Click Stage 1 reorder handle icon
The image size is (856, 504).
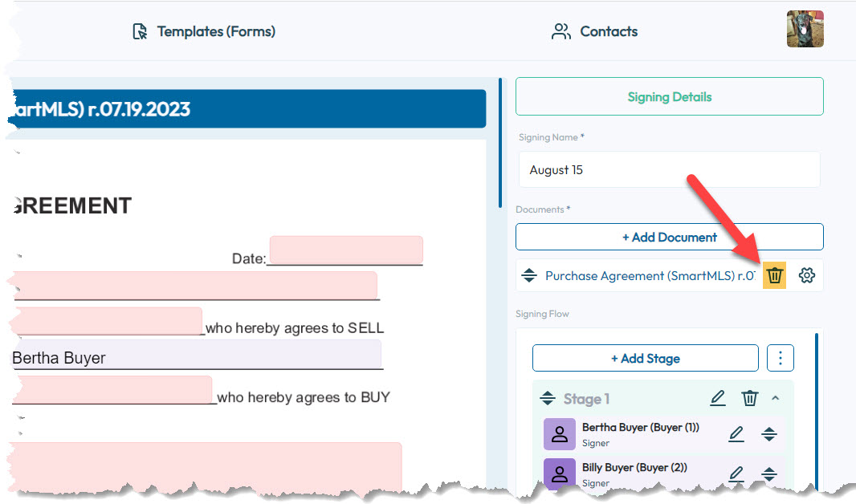(x=548, y=399)
